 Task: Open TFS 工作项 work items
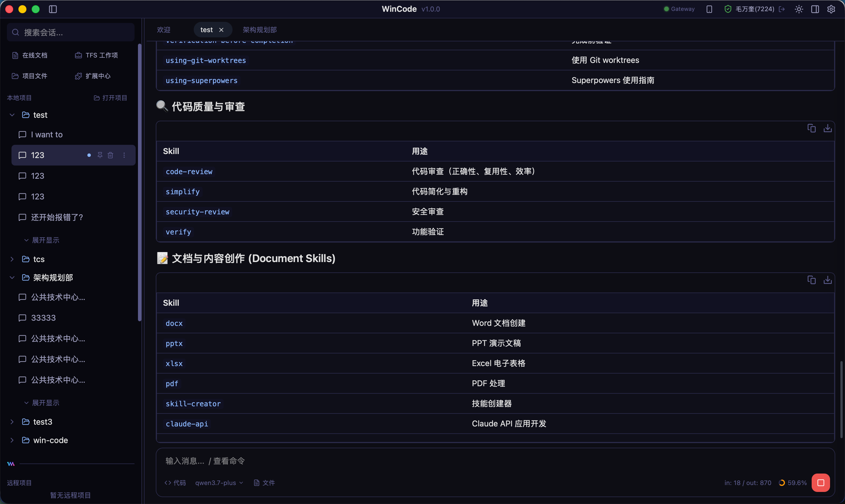coord(97,55)
